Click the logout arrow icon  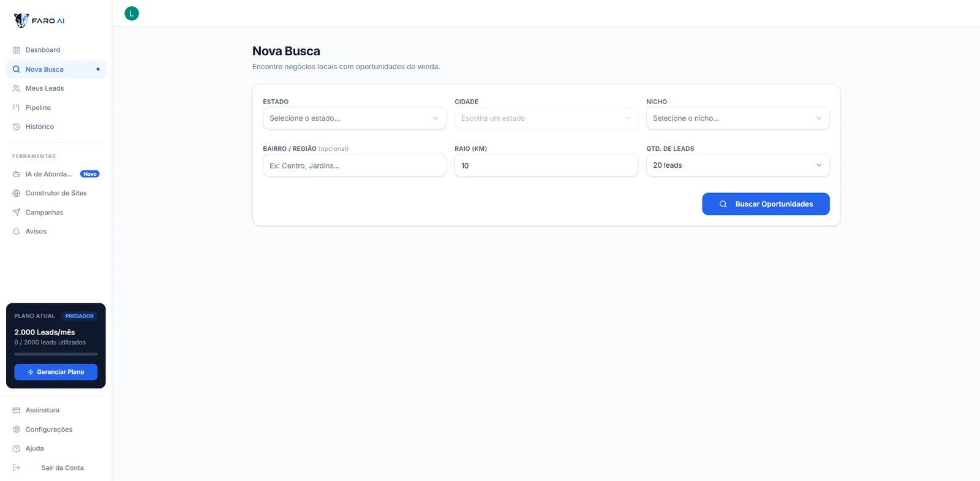pyautogui.click(x=17, y=468)
